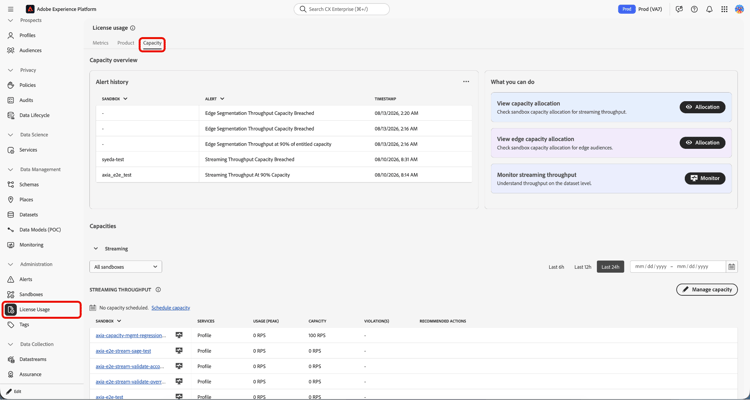The height and width of the screenshot is (400, 750).
Task: Sort streaming table by Sandbox column
Action: [108, 321]
